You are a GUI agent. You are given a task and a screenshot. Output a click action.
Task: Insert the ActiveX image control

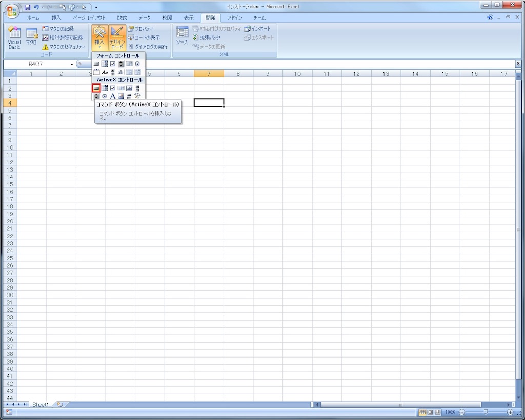[x=121, y=96]
